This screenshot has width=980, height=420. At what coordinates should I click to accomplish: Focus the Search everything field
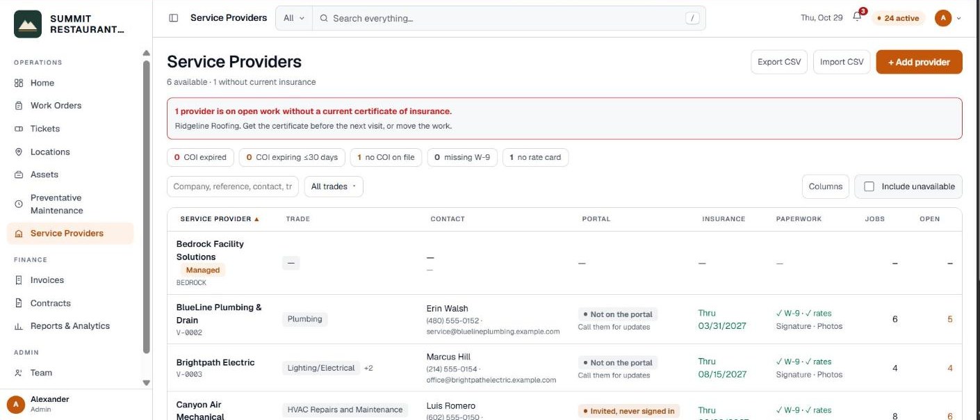[509, 18]
